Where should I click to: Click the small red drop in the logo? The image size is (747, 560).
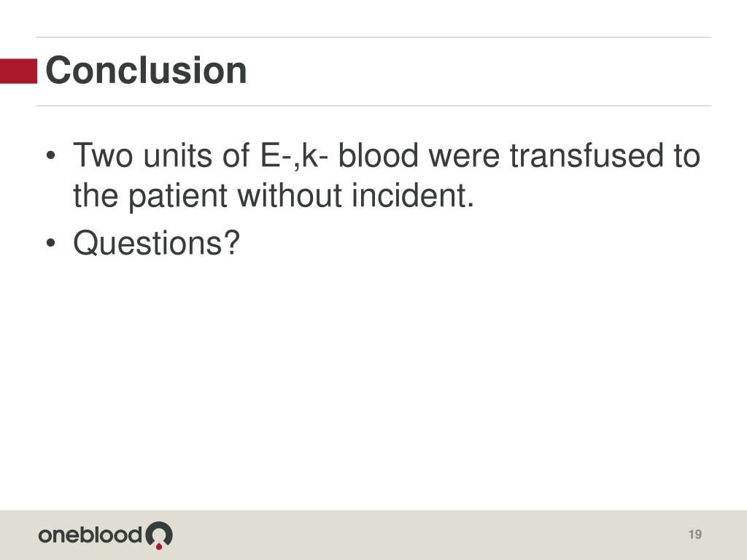pos(159,547)
